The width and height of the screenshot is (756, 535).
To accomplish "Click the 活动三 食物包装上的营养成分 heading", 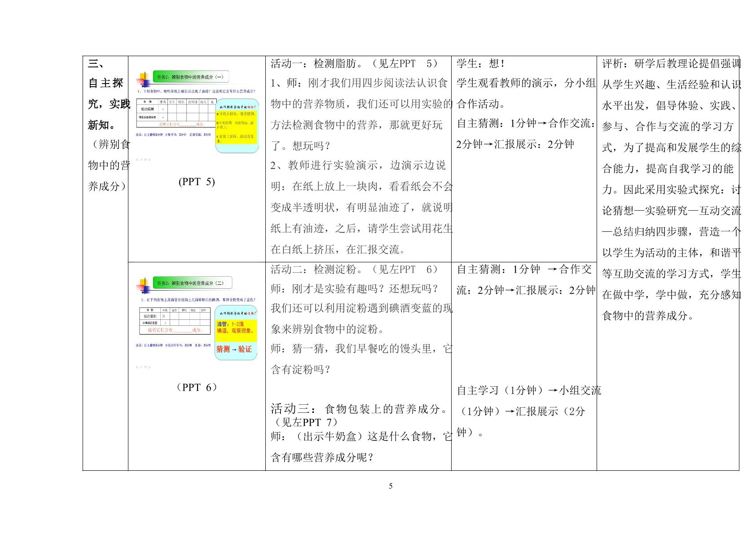I will pyautogui.click(x=360, y=409).
